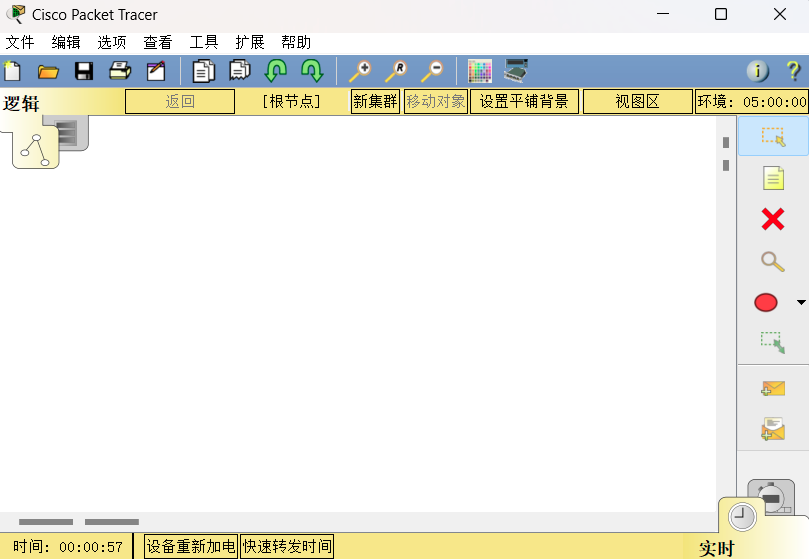
Task: Select the red ellipse drawing tool
Action: tap(766, 302)
